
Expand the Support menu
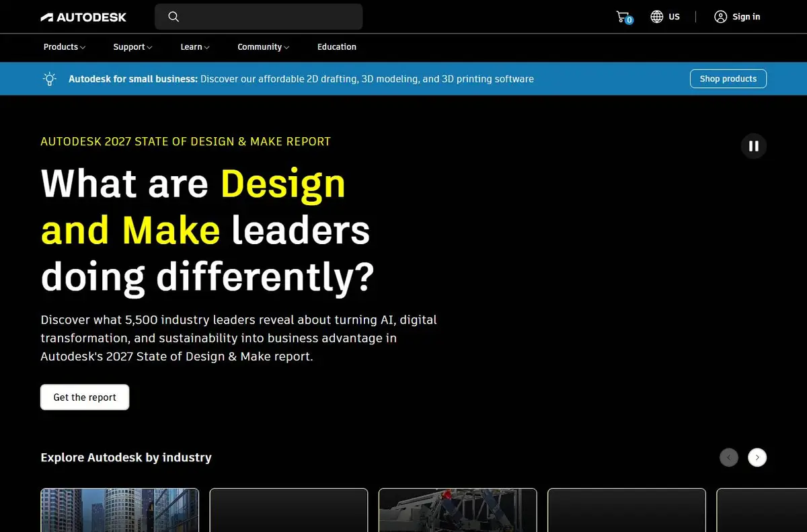[132, 47]
